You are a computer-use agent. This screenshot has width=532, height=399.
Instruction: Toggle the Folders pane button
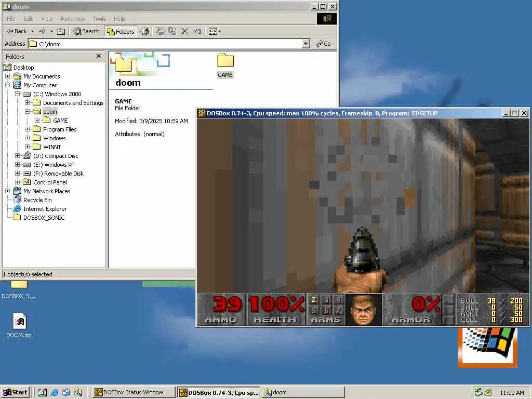click(x=121, y=31)
